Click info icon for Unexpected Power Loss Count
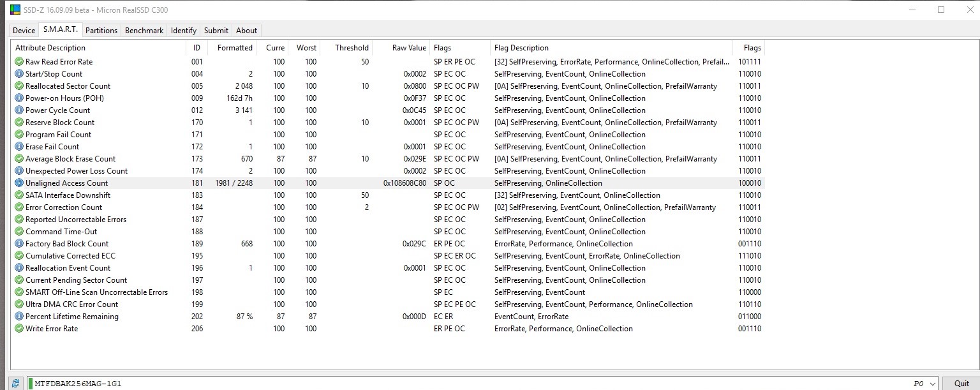This screenshot has width=980, height=390. tap(19, 171)
